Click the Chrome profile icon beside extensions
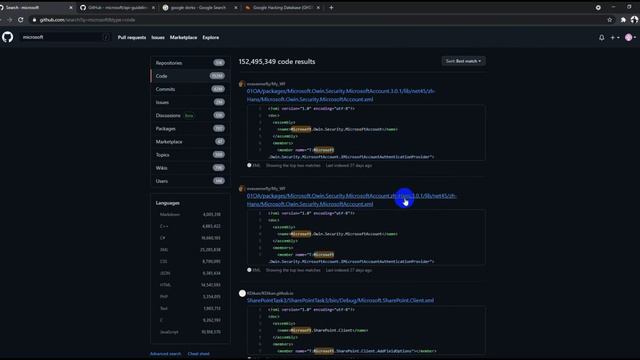The width and height of the screenshot is (640, 360). click(x=634, y=20)
